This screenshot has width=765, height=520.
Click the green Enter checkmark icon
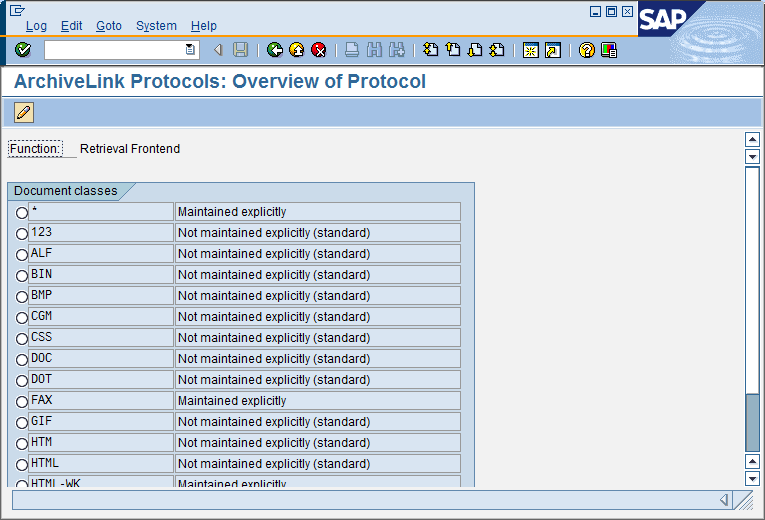(x=23, y=50)
